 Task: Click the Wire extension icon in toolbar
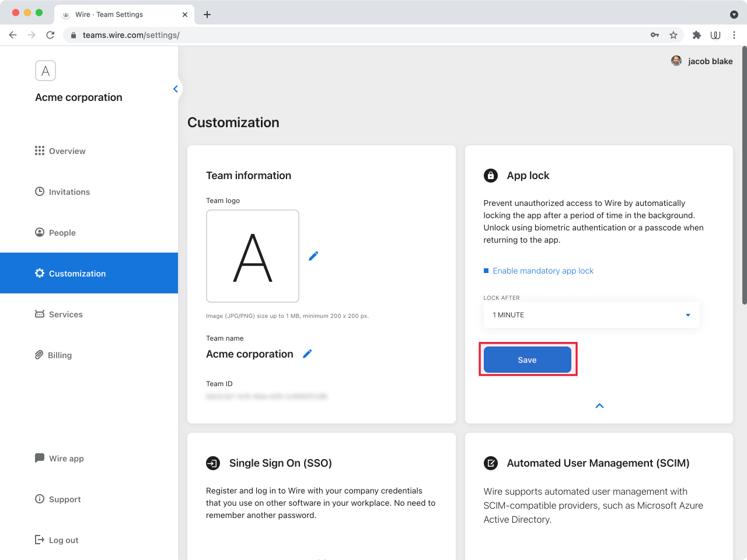click(715, 35)
